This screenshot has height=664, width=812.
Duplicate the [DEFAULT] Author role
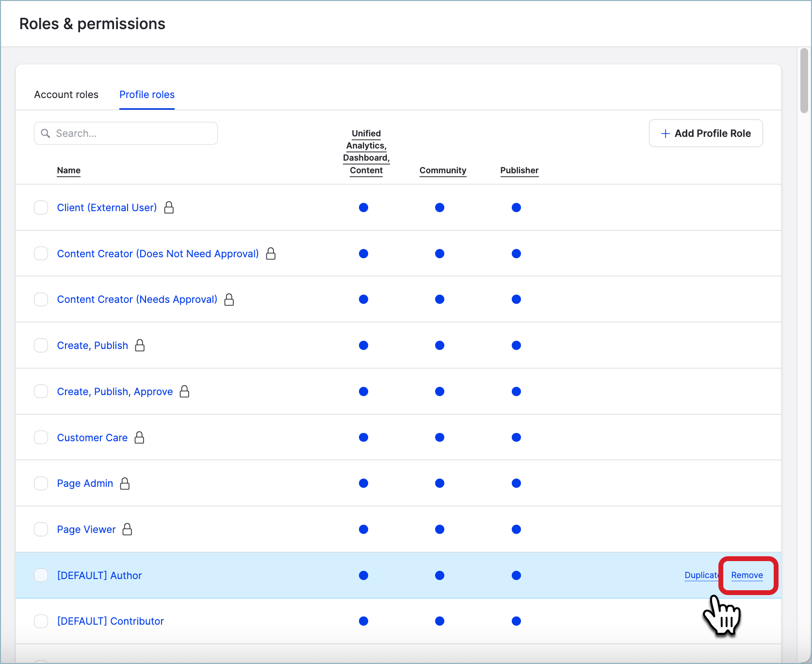pos(702,575)
